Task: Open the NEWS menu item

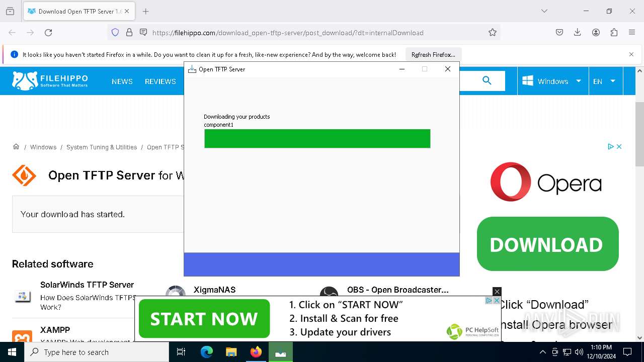Action: 122,81
